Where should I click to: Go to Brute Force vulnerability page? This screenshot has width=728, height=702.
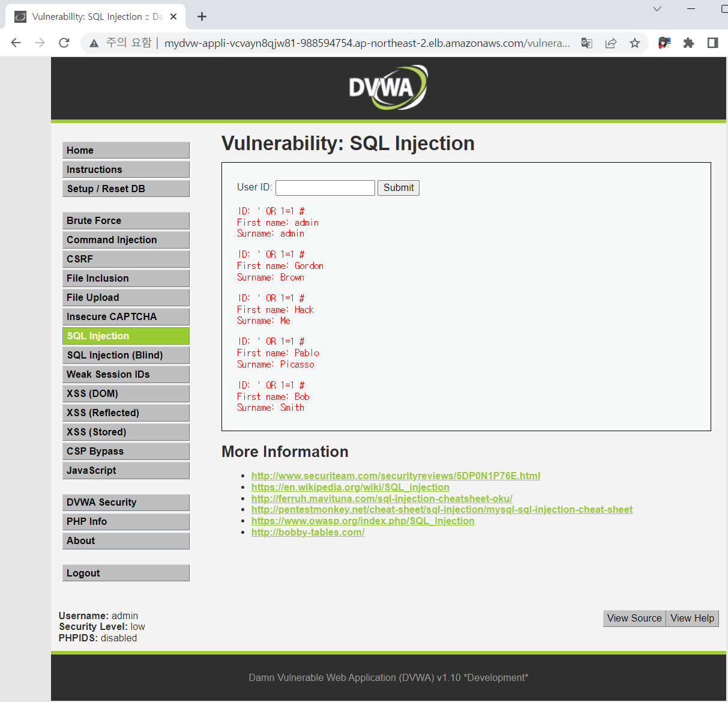point(126,220)
